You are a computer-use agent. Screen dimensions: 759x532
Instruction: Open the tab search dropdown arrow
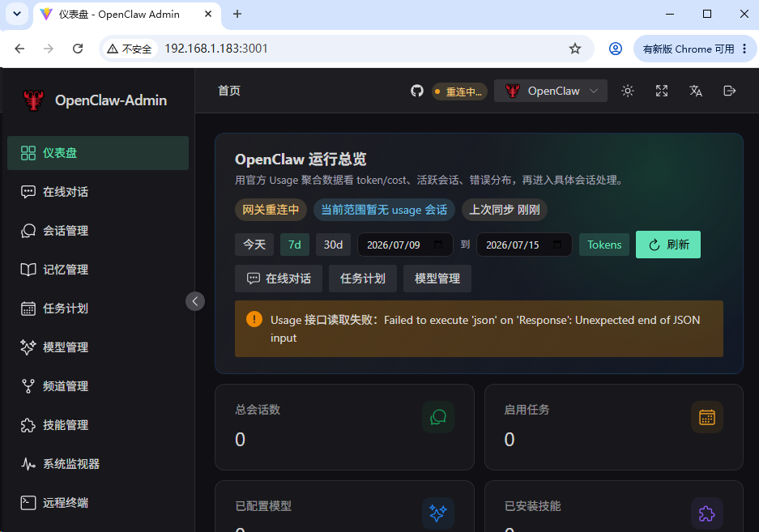[17, 14]
